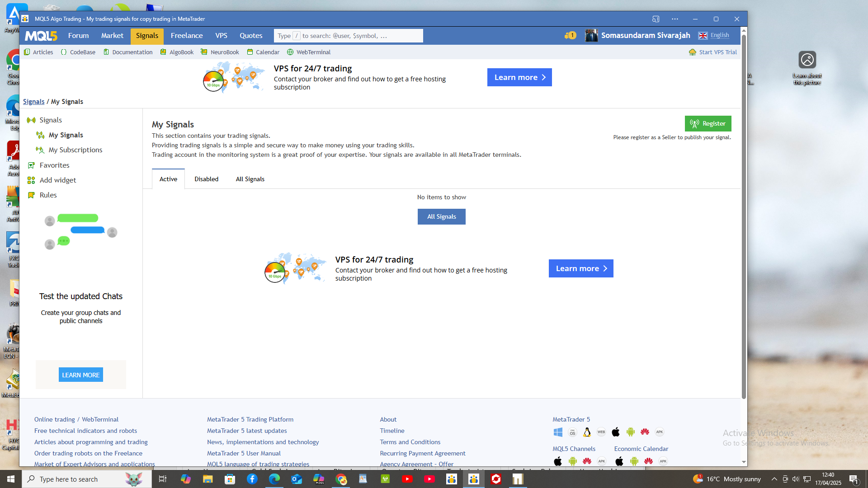
Task: Open the weather widget 16°C Mostly sunny
Action: (x=727, y=479)
